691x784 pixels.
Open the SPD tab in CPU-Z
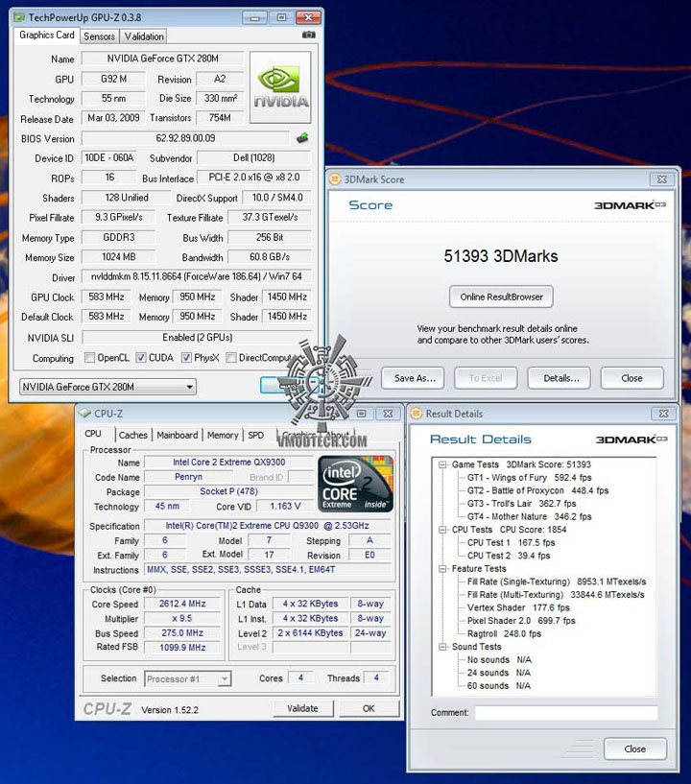point(255,435)
